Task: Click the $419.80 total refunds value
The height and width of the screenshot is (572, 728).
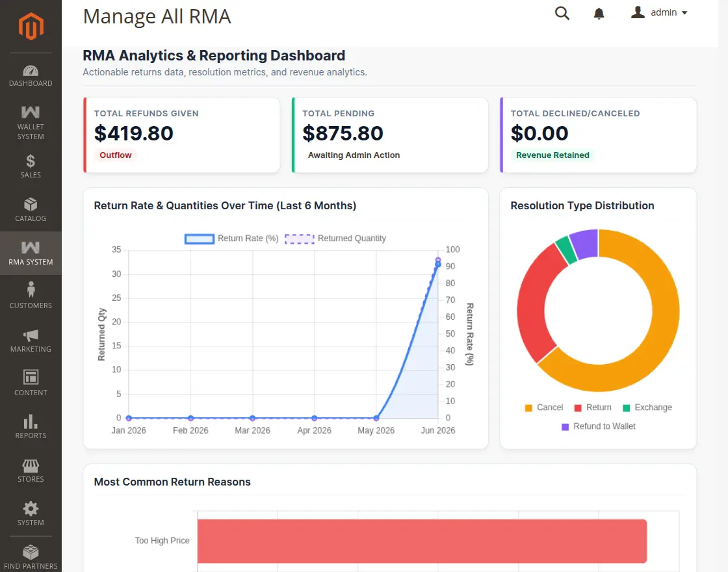Action: click(x=134, y=133)
